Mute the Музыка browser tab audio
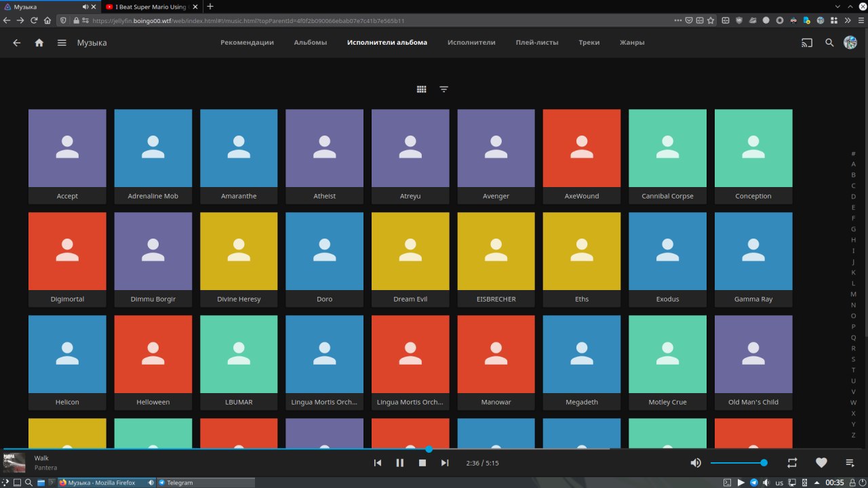868x488 pixels. (x=86, y=6)
